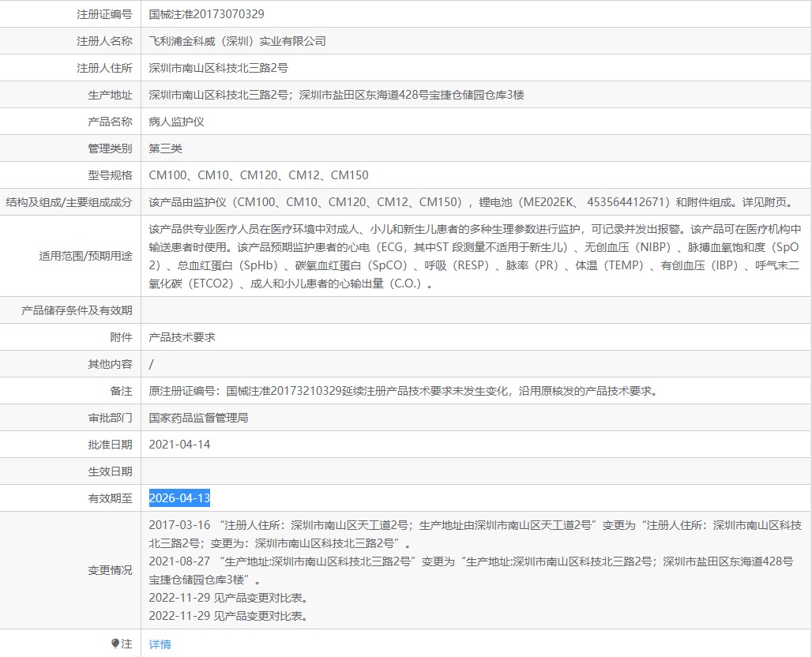
Task: Click the model list starting with CM100
Action: [x=258, y=175]
